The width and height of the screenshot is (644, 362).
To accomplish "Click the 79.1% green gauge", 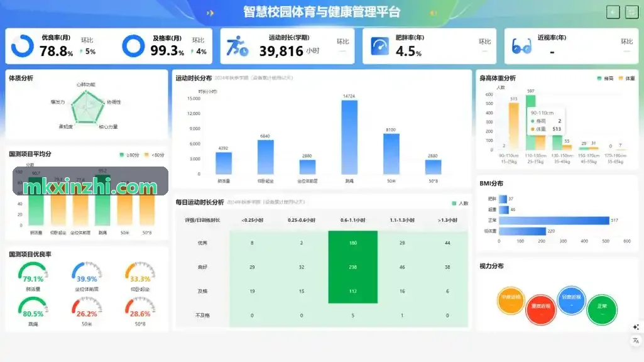I will 33,272.
